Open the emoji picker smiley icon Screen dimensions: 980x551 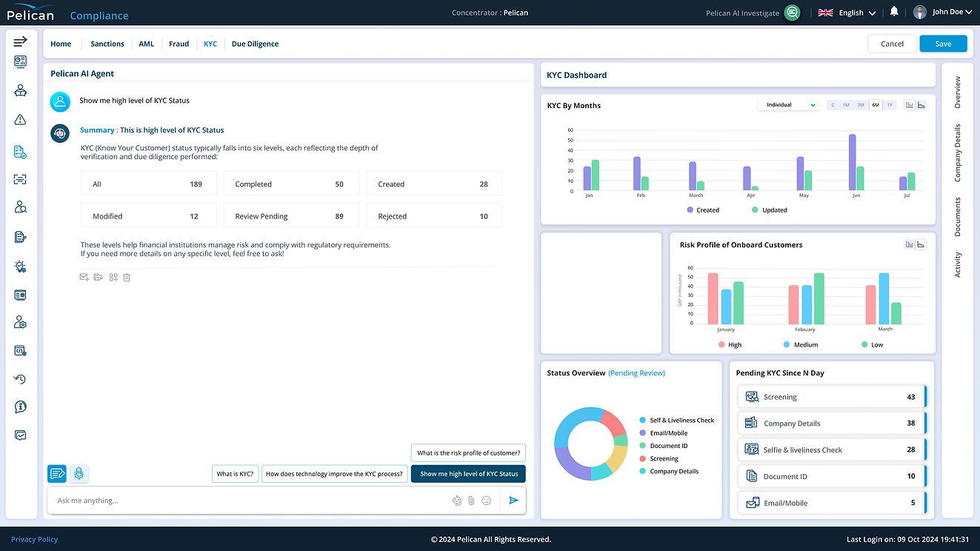[x=487, y=501]
